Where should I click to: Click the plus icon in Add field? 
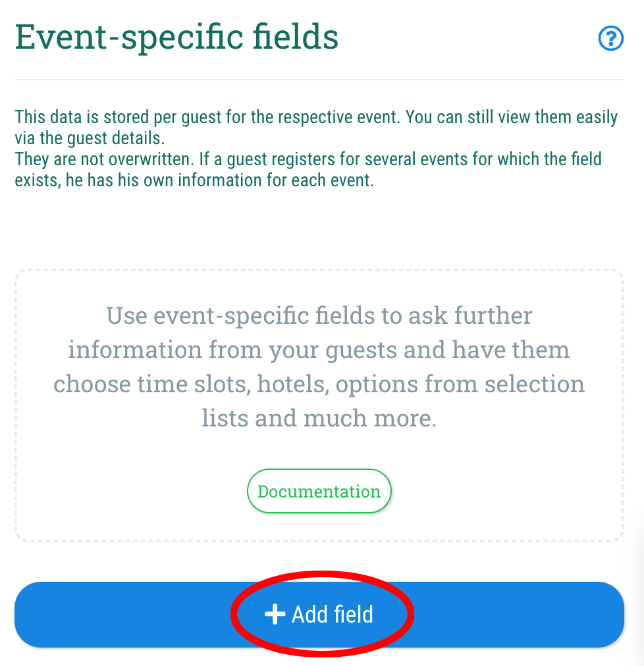[275, 614]
